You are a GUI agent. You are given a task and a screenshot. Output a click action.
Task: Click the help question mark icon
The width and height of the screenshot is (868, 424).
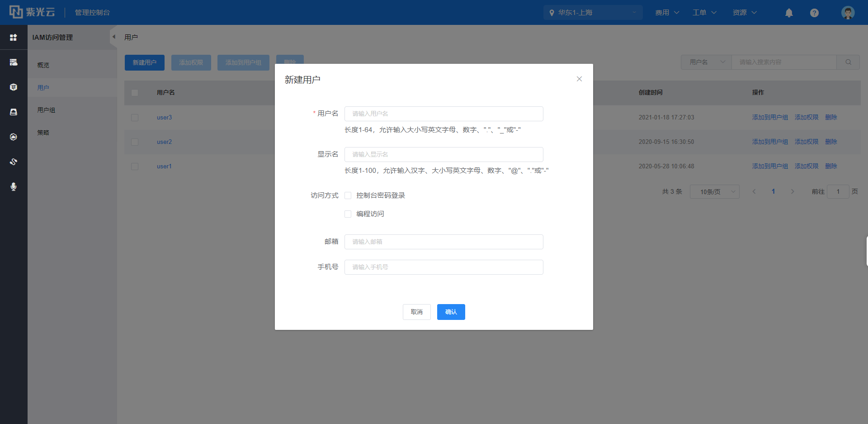pyautogui.click(x=814, y=13)
